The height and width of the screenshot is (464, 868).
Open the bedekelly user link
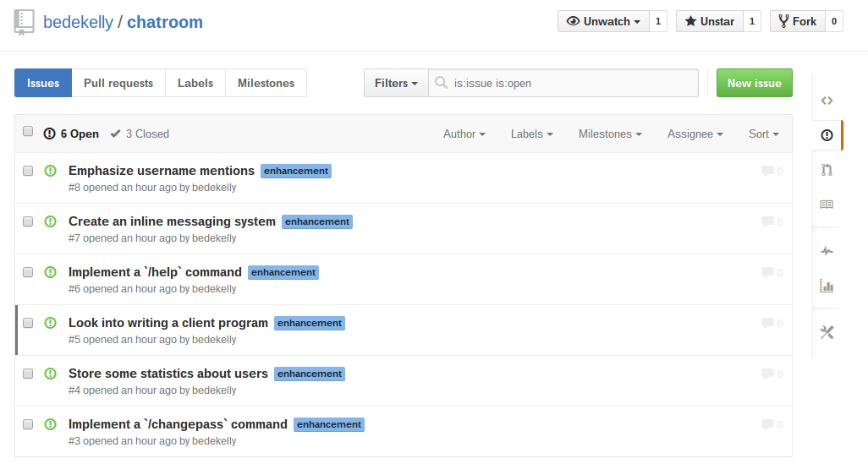[x=78, y=22]
